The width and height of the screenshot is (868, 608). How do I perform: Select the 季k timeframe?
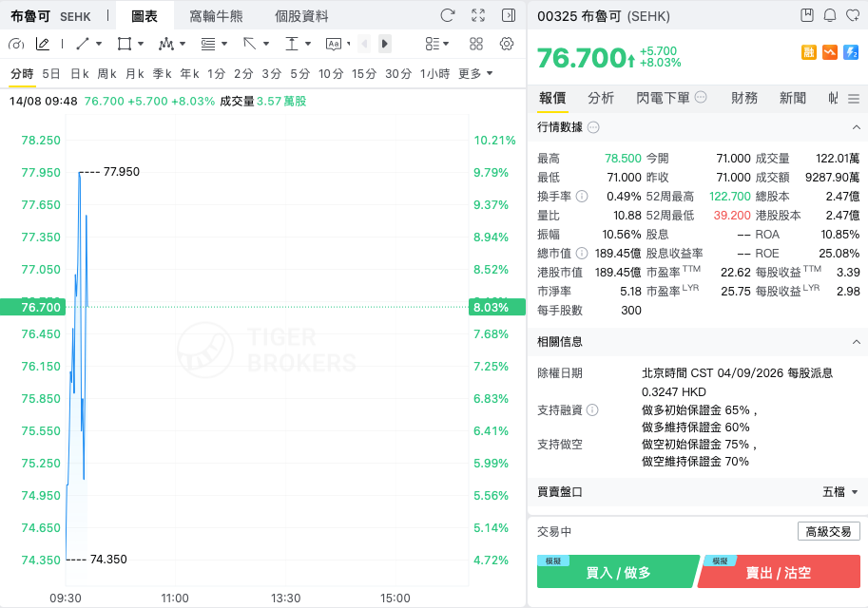tap(163, 73)
